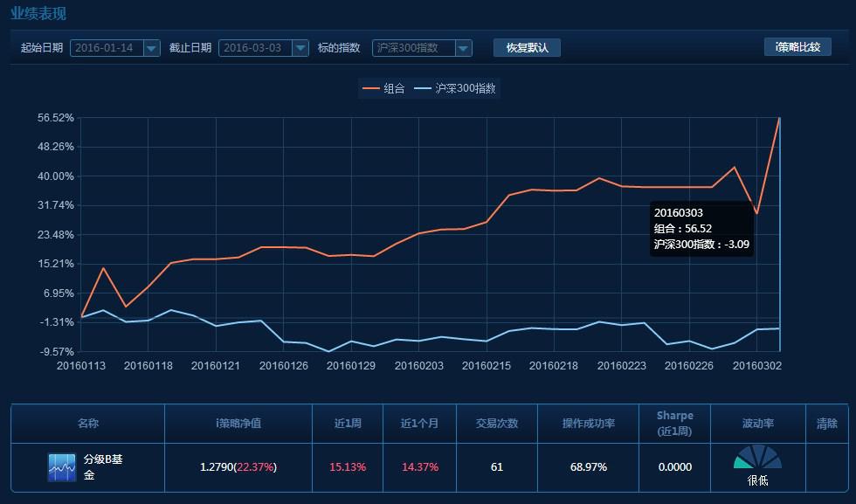Click the 很低 volatility gauge icon

[x=758, y=457]
